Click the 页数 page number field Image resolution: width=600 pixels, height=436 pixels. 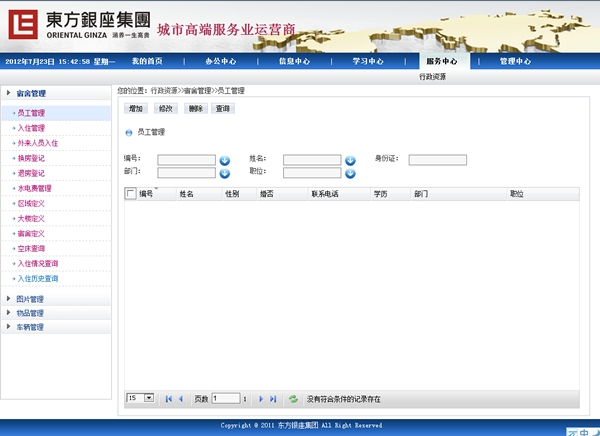tap(226, 398)
